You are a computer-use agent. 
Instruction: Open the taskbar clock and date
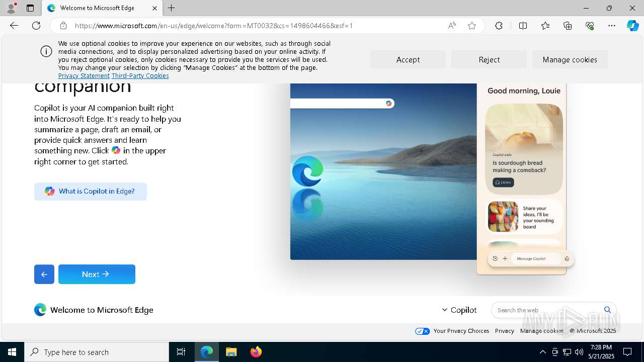click(601, 352)
